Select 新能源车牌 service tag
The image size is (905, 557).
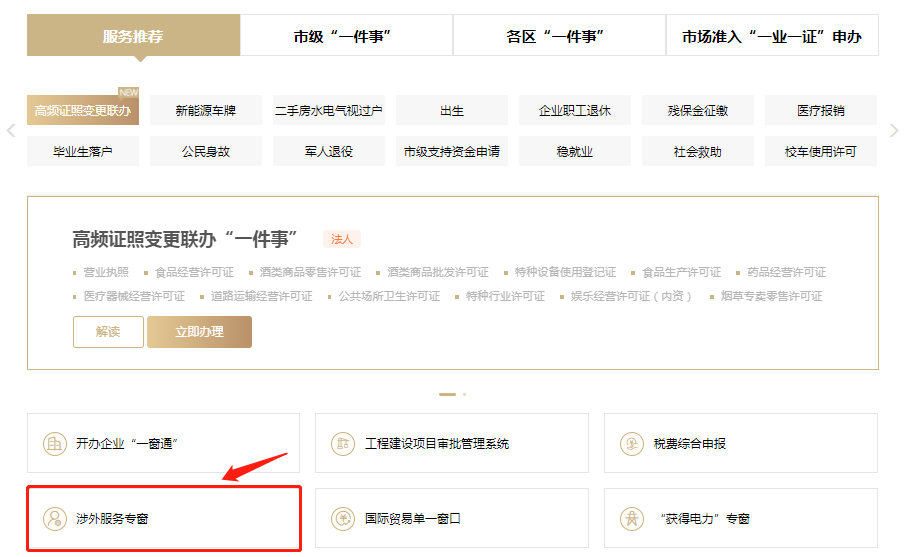pos(205,110)
